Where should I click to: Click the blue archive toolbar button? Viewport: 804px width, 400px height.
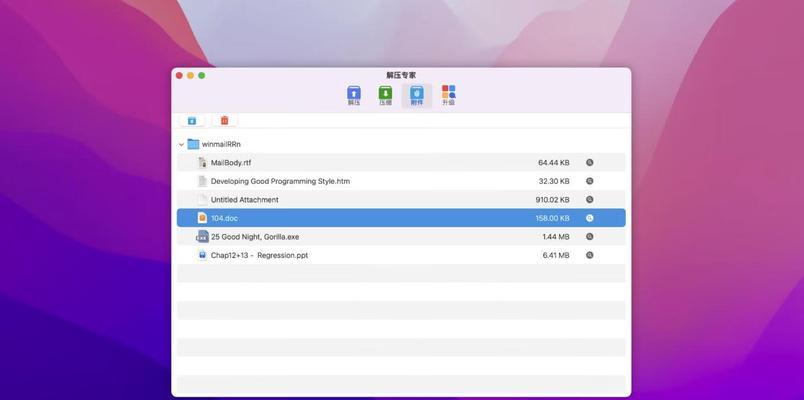coord(192,121)
